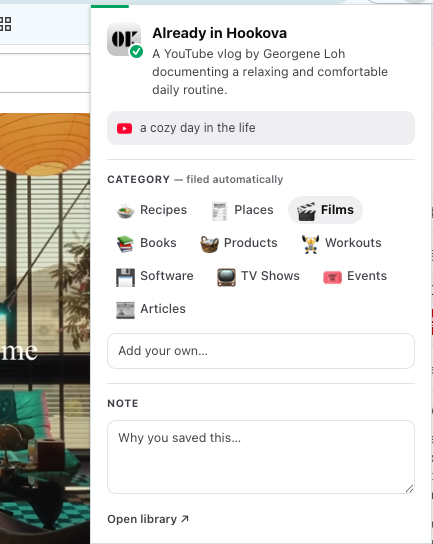Select the Places category chip
Image resolution: width=433 pixels, height=544 pixels.
click(243, 210)
